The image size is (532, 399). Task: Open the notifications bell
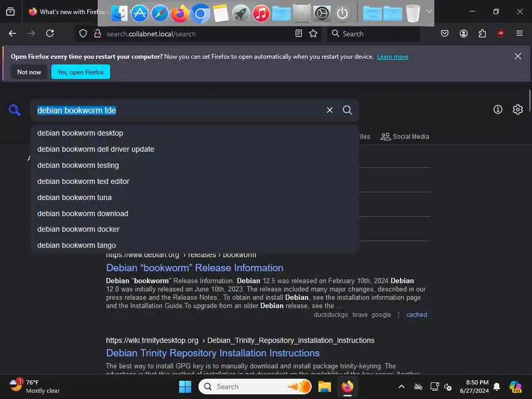(x=497, y=387)
